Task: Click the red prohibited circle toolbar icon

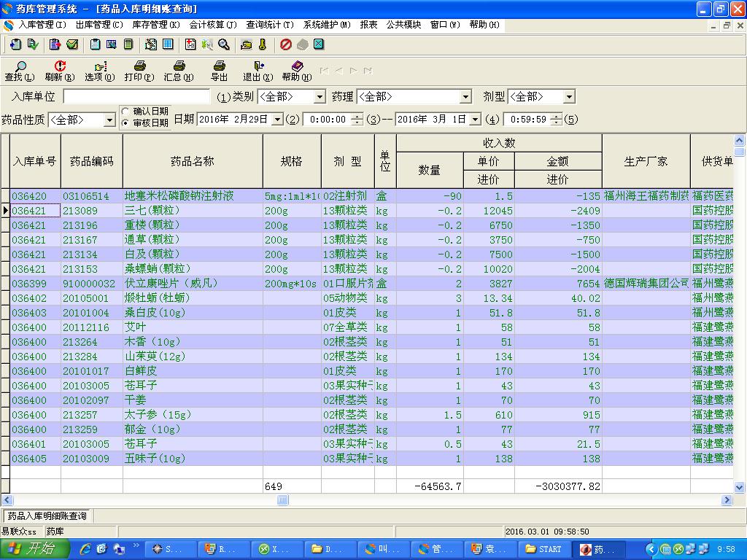Action: [285, 44]
